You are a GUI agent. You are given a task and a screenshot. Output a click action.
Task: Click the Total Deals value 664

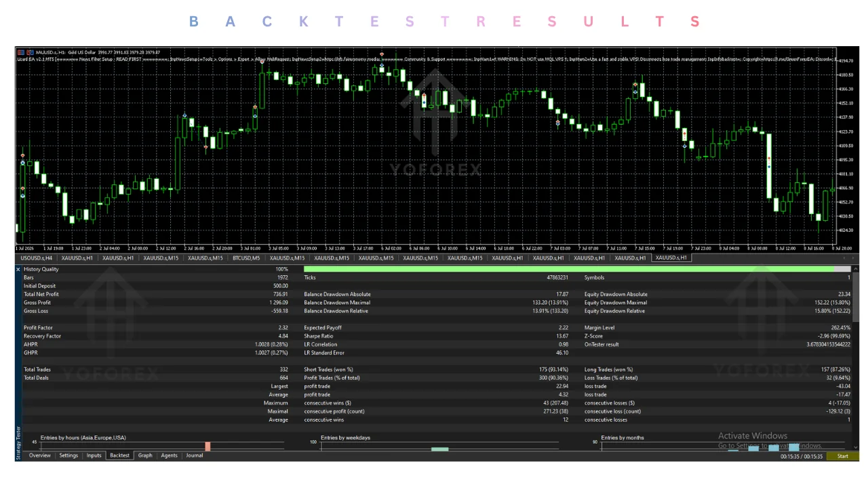coord(284,378)
